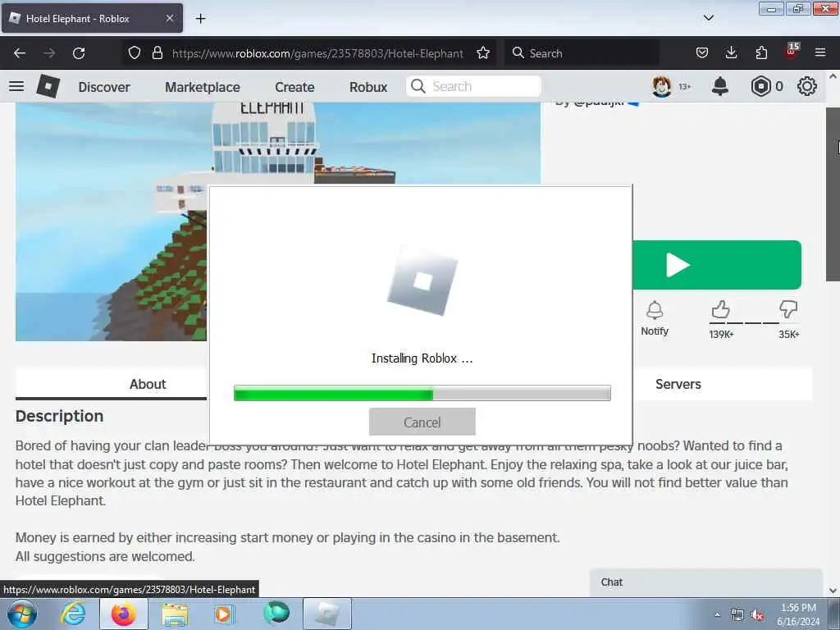Open the Chat panel
The image size is (840, 630).
point(706,582)
